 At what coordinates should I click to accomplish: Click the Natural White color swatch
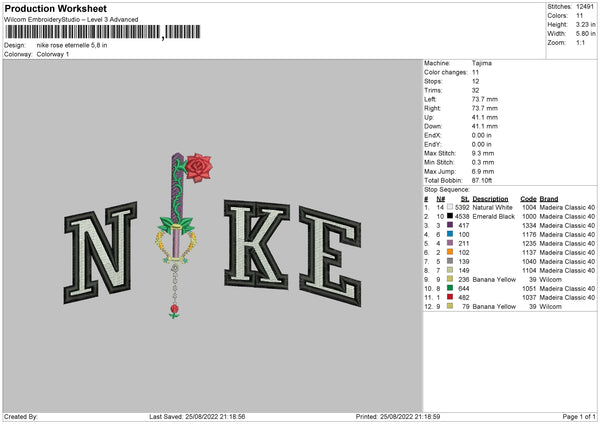point(450,207)
